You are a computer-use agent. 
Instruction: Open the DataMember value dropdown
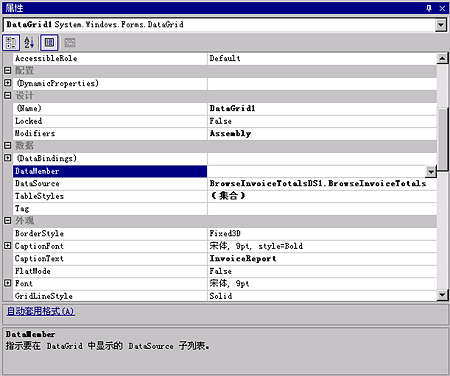tap(431, 171)
